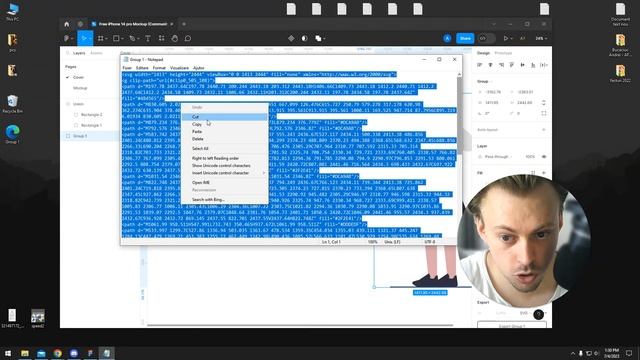Open the Format menu in Notepad

tap(159, 68)
